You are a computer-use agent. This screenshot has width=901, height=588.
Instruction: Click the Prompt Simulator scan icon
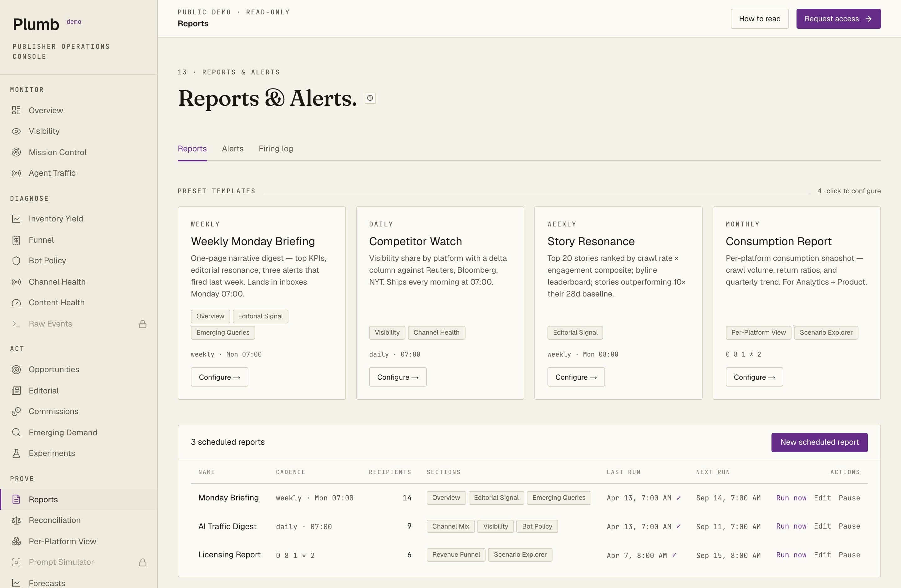[x=16, y=562]
